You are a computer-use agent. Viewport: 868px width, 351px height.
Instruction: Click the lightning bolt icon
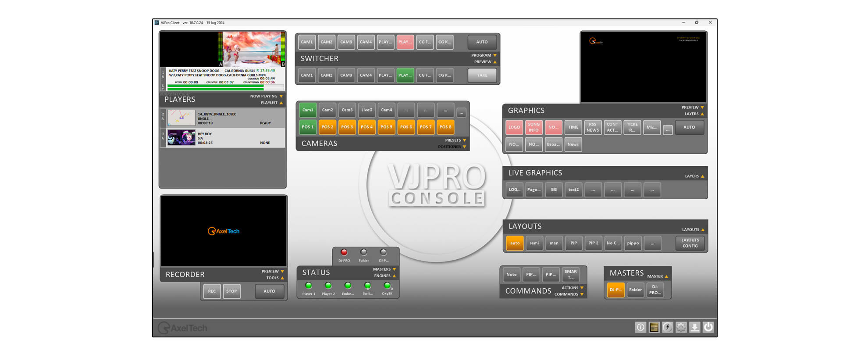pyautogui.click(x=668, y=327)
